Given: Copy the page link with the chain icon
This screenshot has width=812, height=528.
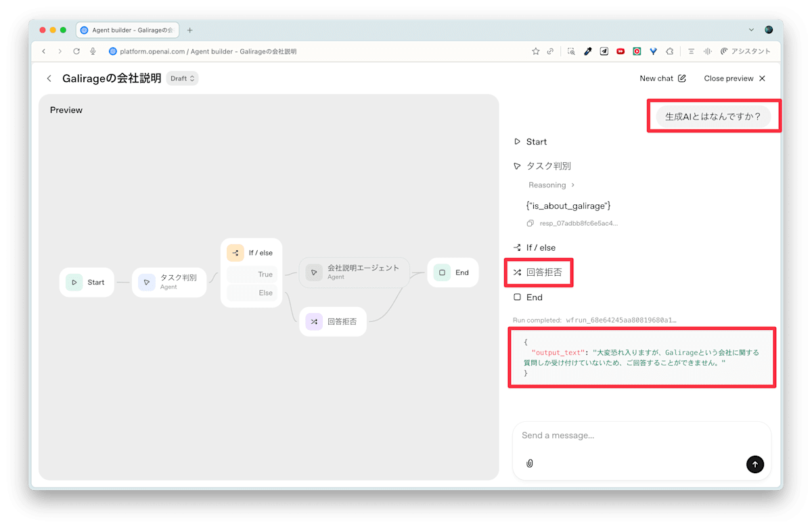Looking at the screenshot, I should pos(551,51).
